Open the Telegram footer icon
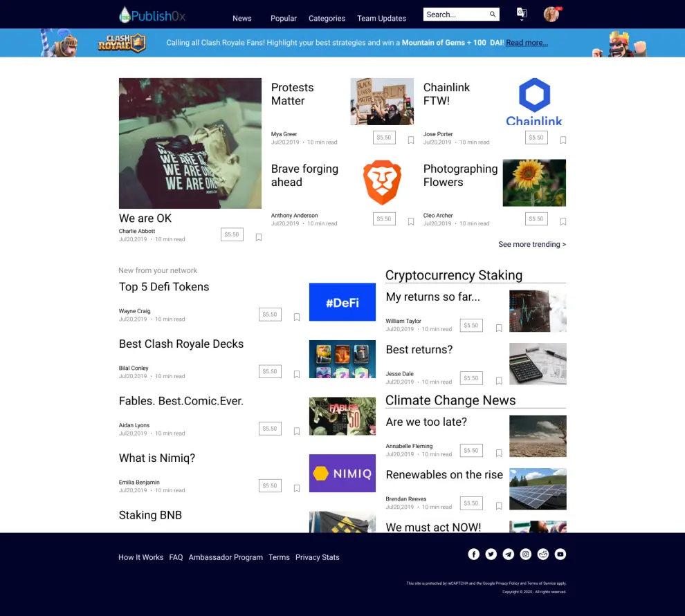685x616 pixels. click(x=508, y=554)
